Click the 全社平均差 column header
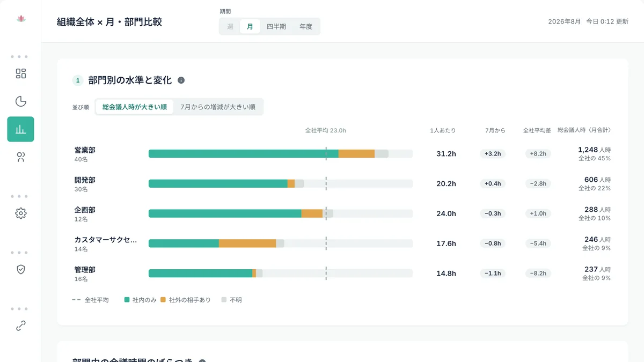This screenshot has height=362, width=644. click(537, 130)
